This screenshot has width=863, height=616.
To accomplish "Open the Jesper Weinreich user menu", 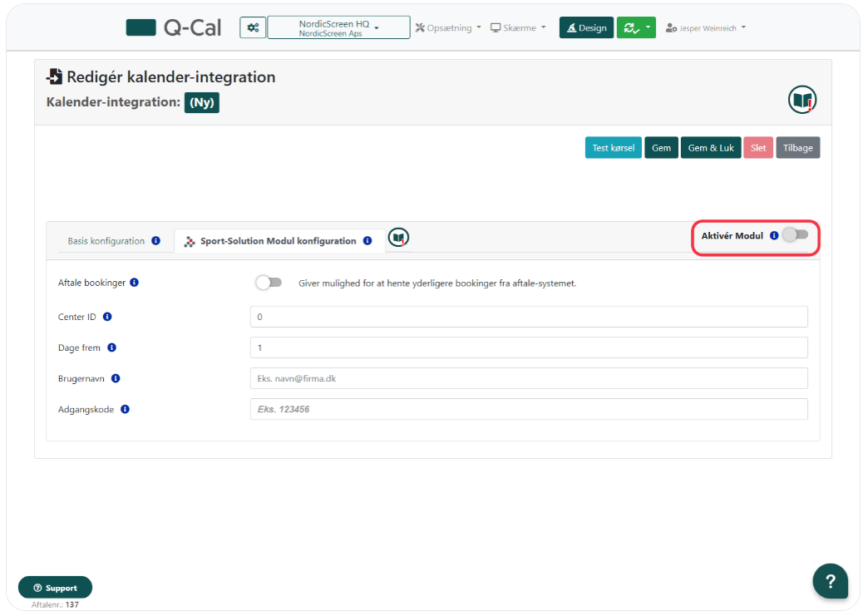I will (706, 28).
